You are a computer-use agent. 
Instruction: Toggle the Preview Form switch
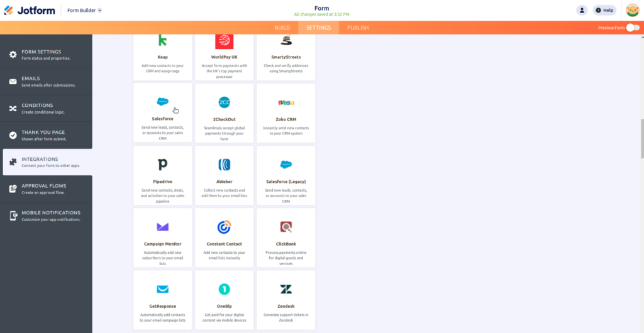pyautogui.click(x=633, y=28)
